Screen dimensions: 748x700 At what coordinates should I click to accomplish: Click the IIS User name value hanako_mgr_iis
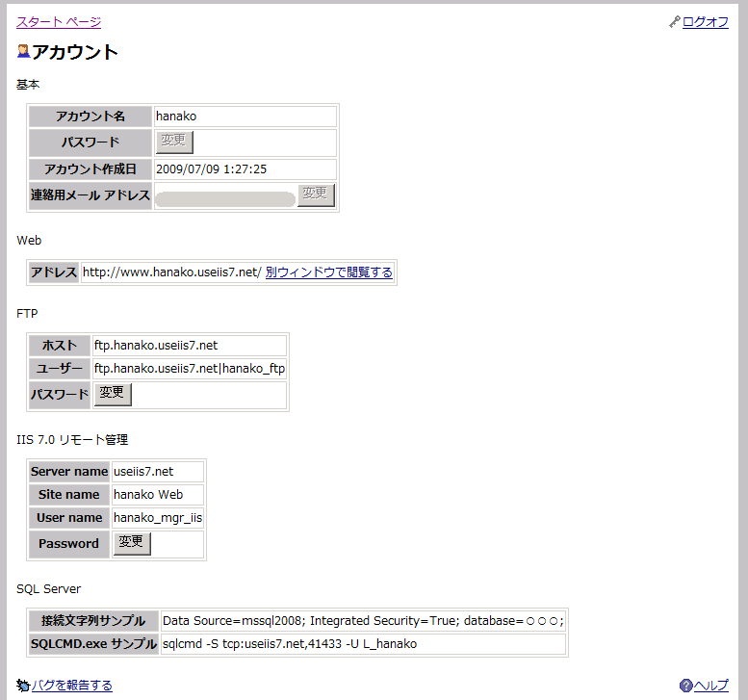point(158,518)
